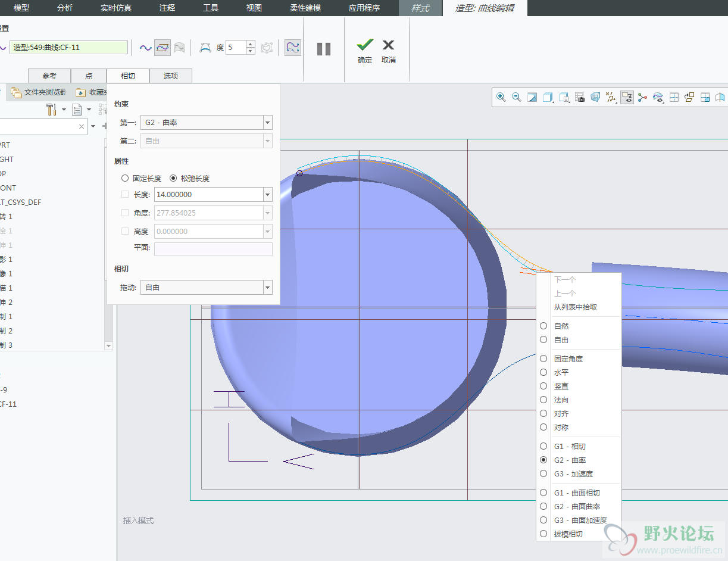
Task: Select the 固定长度 radio button
Action: (125, 178)
